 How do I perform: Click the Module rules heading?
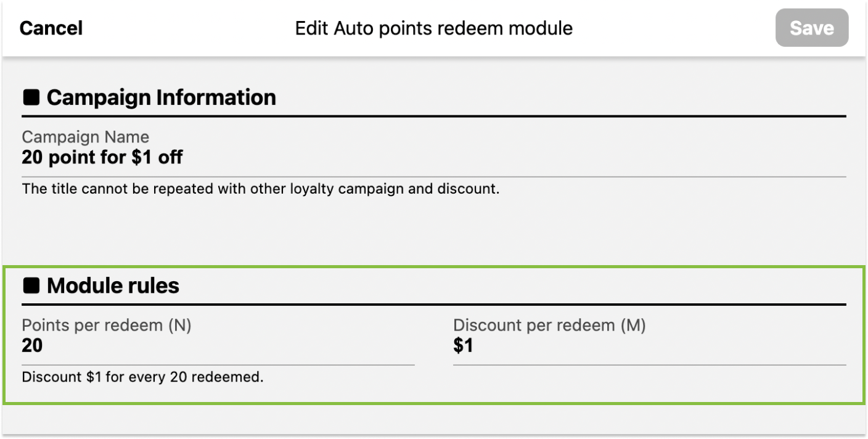(x=113, y=285)
